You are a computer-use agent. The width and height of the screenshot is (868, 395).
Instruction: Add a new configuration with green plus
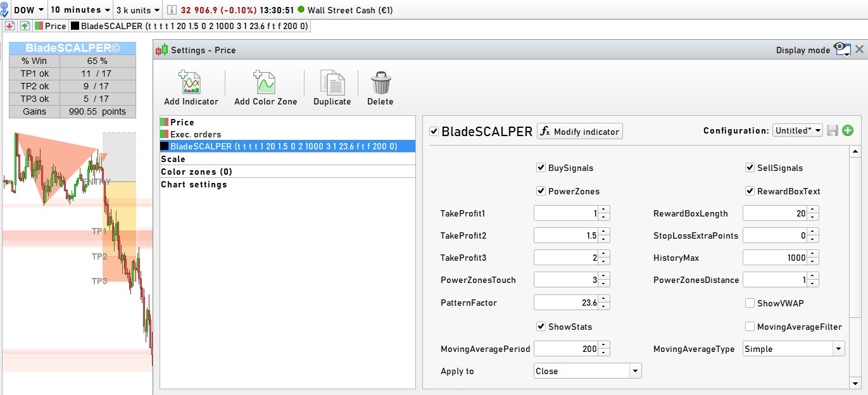848,130
